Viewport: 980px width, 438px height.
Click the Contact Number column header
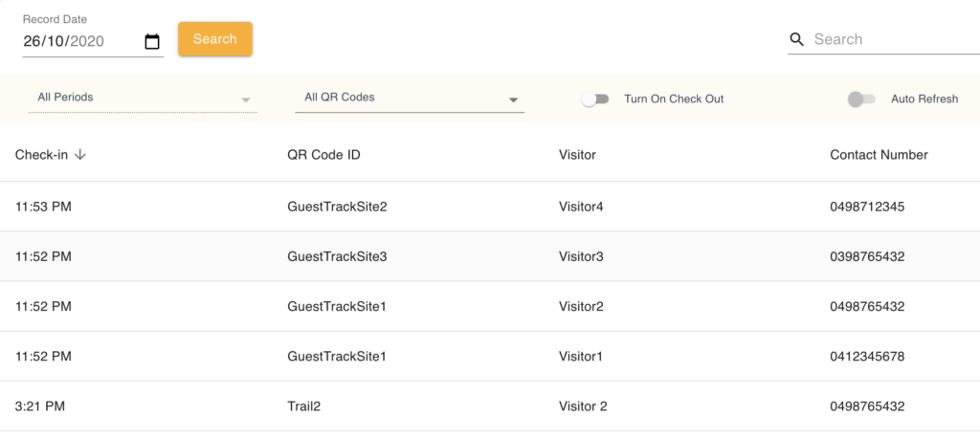pyautogui.click(x=879, y=155)
